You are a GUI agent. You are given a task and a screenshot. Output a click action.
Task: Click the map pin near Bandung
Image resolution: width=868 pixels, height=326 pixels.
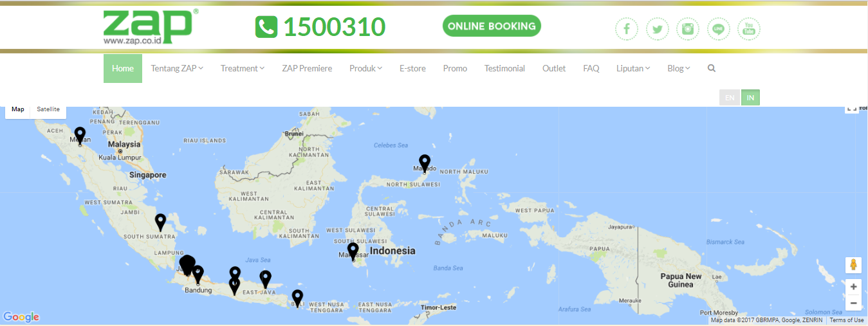(x=198, y=275)
